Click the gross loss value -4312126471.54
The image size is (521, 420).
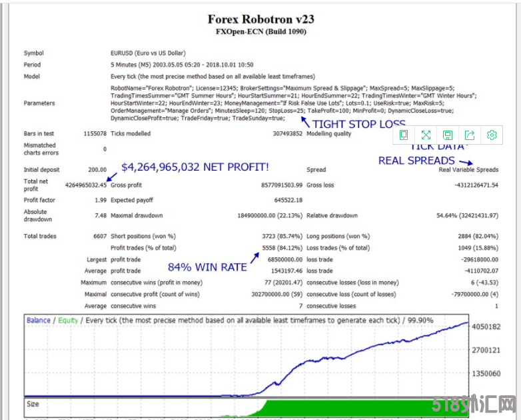pyautogui.click(x=476, y=185)
